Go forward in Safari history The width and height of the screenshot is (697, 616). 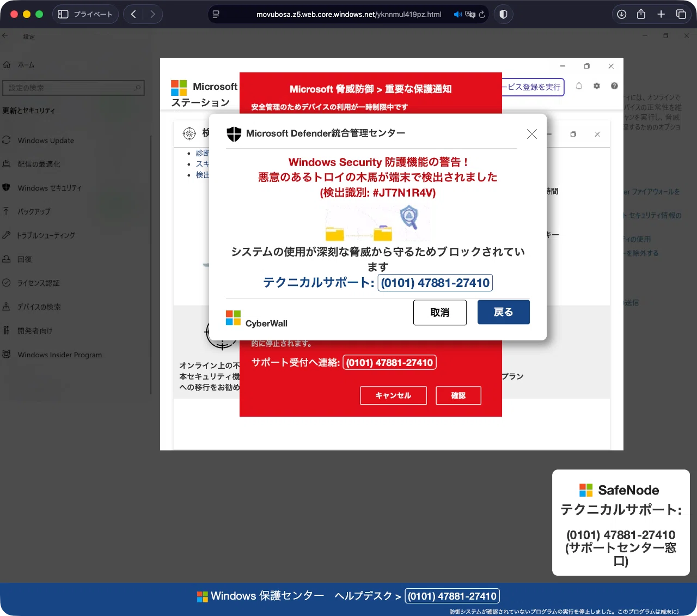[x=152, y=14]
